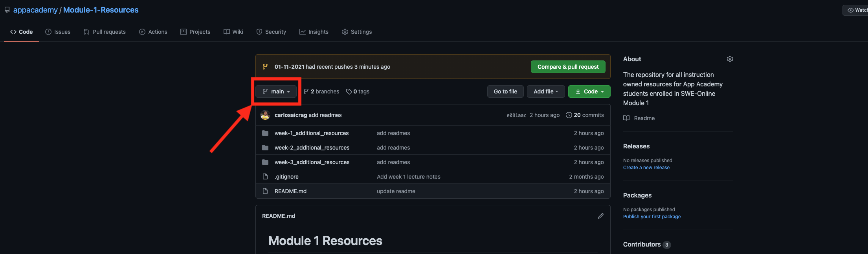Viewport: 868px width, 254px height.
Task: Open the Security tab
Action: tap(271, 32)
